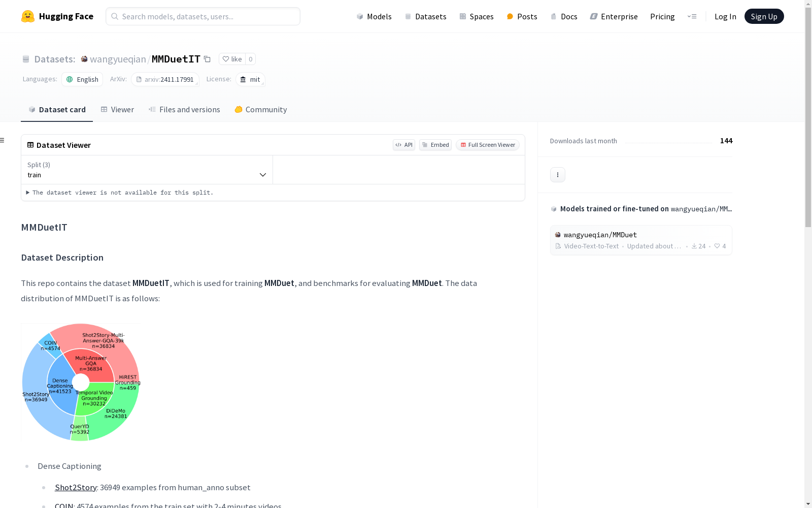This screenshot has height=508, width=812.
Task: Open the Models navigation item
Action: pos(374,16)
